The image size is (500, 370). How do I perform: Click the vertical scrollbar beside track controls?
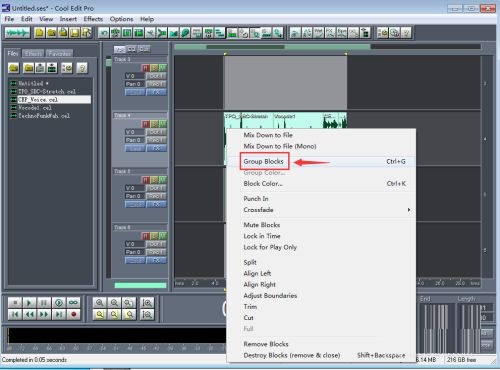[x=108, y=167]
